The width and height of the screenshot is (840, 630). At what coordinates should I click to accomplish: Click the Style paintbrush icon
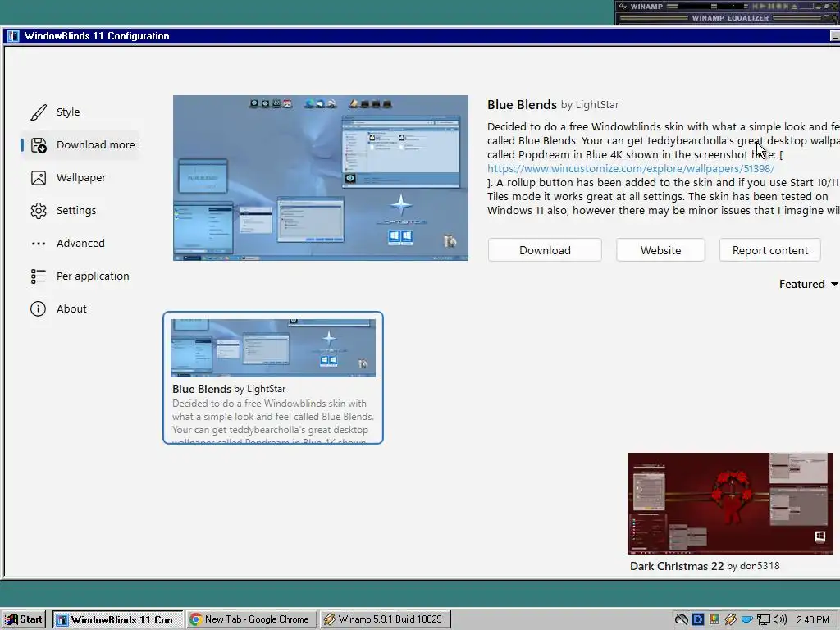(x=39, y=112)
